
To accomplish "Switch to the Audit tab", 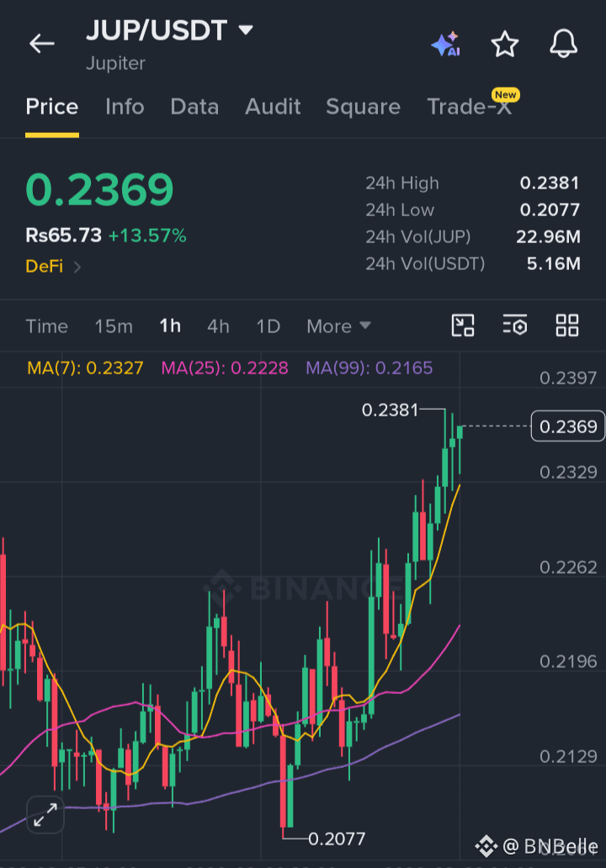I will coord(273,107).
